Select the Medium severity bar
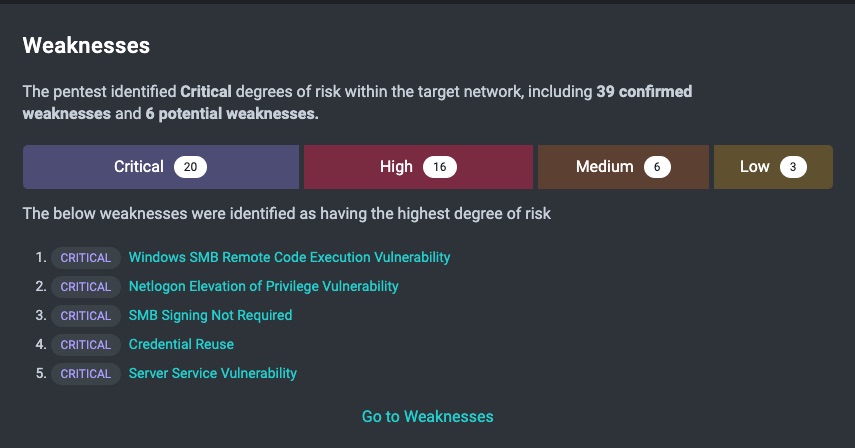855x448 pixels. coord(623,167)
